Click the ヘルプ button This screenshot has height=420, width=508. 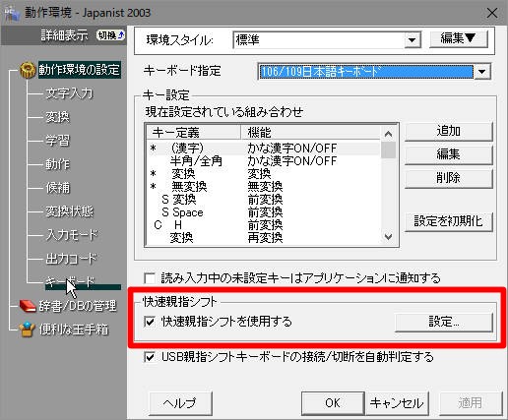[x=180, y=403]
